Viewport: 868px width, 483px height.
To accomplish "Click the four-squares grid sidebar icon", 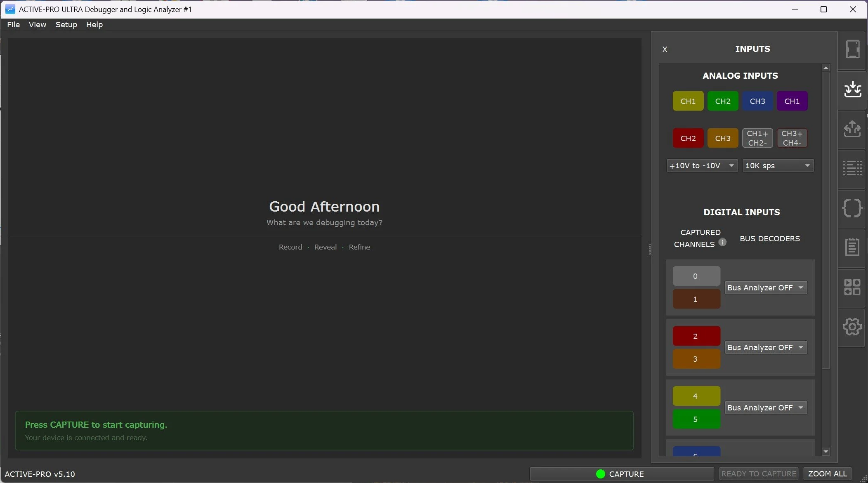I will pos(852,287).
